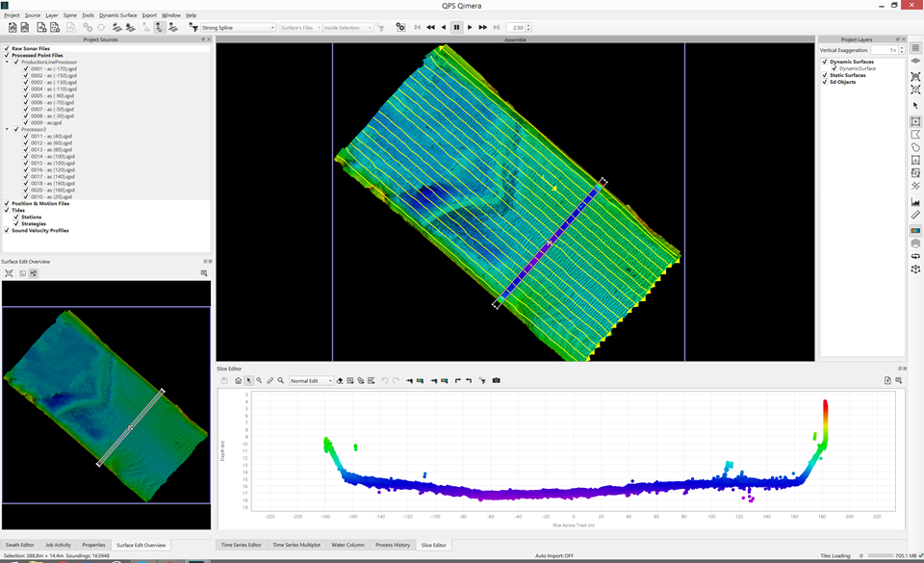
Task: Open the Normal Edit mode dropdown
Action: 311,381
